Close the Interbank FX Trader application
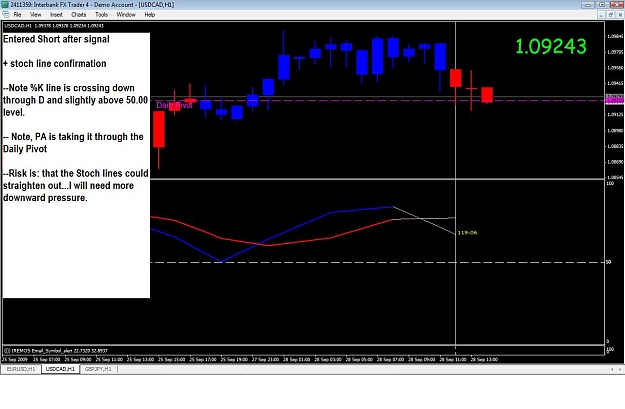The width and height of the screenshot is (625, 409). (616, 4)
